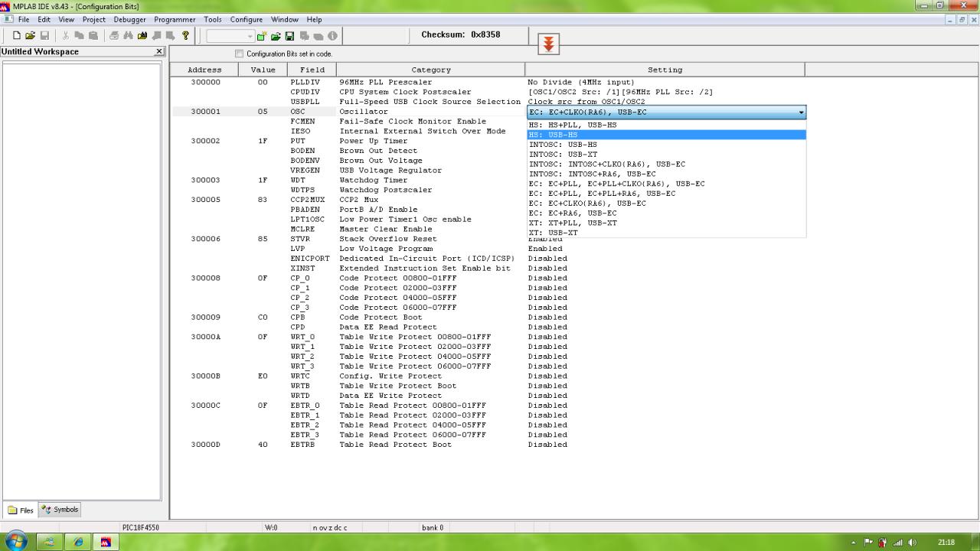Select the PLLDIV field row
Viewport: 980px width, 551px height.
point(305,82)
